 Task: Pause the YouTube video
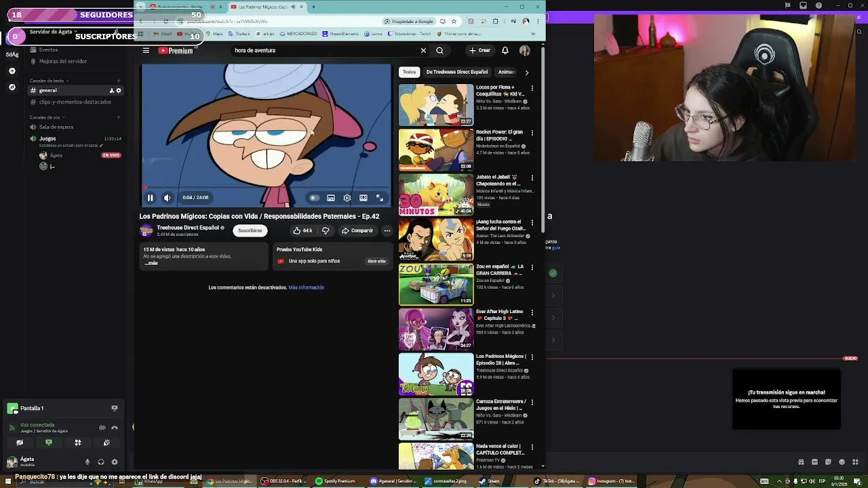150,198
